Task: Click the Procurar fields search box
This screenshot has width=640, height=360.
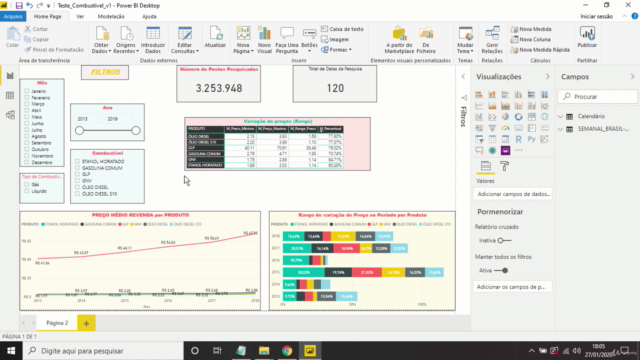Action: (598, 97)
